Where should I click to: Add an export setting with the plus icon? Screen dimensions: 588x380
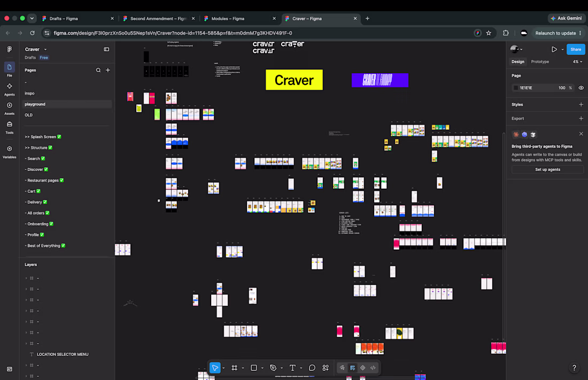581,119
